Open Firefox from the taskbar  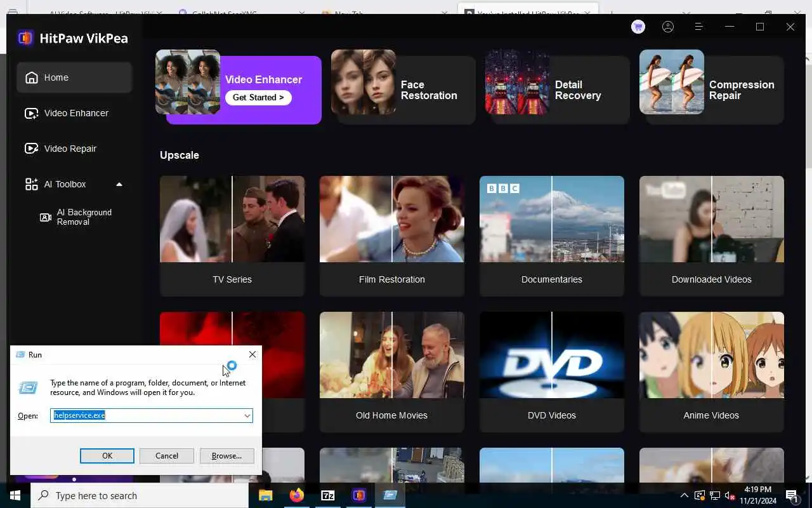[296, 495]
